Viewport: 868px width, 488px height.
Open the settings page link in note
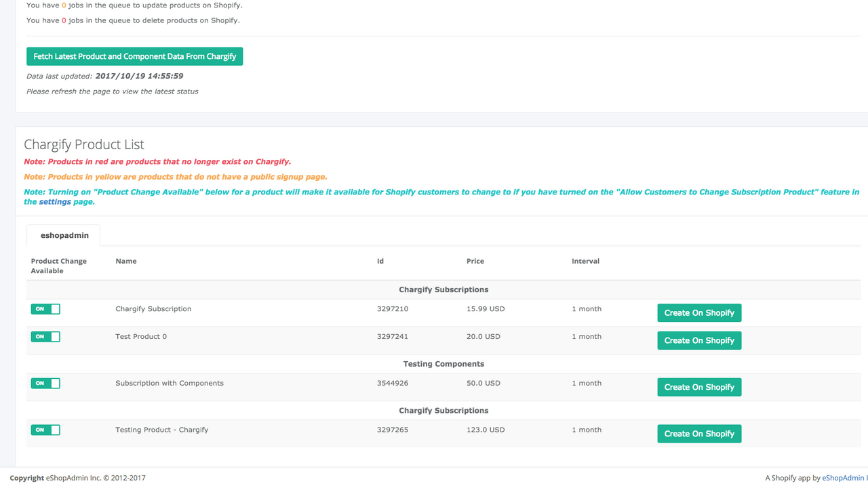[x=55, y=202]
